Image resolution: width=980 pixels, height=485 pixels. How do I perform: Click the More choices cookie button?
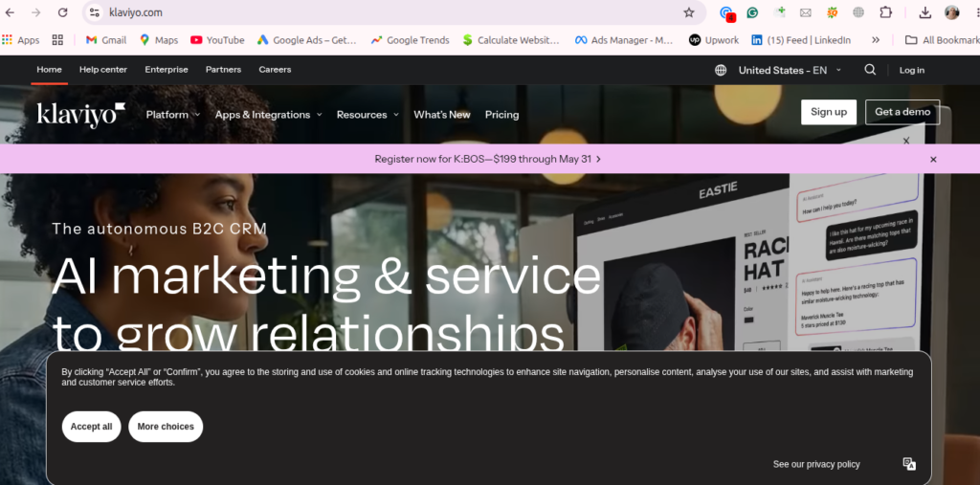tap(166, 427)
